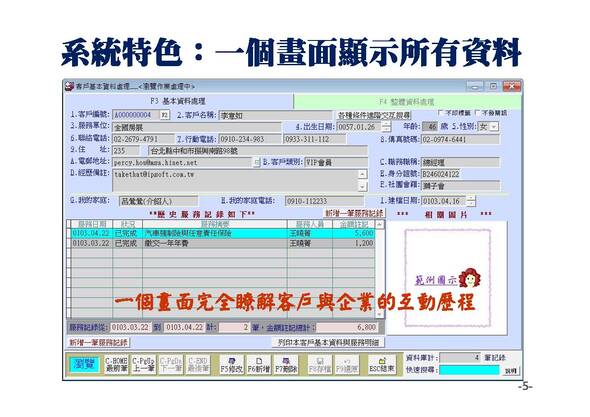Click the fax number field 02-0974-6441

[460, 139]
